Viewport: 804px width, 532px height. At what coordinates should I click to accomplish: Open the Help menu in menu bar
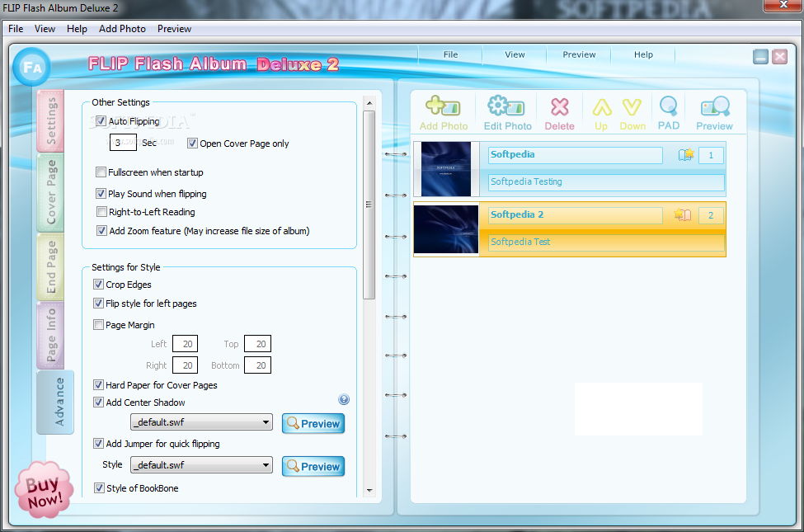[x=77, y=29]
